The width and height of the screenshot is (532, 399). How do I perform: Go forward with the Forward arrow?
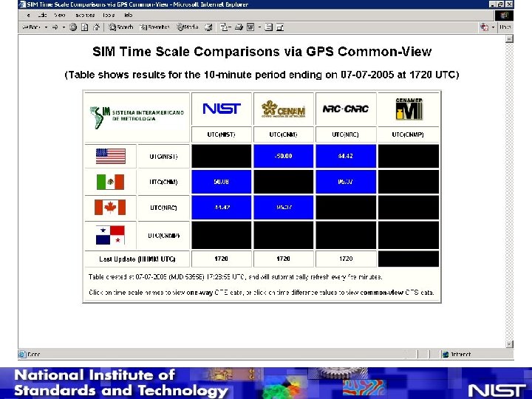pos(55,27)
